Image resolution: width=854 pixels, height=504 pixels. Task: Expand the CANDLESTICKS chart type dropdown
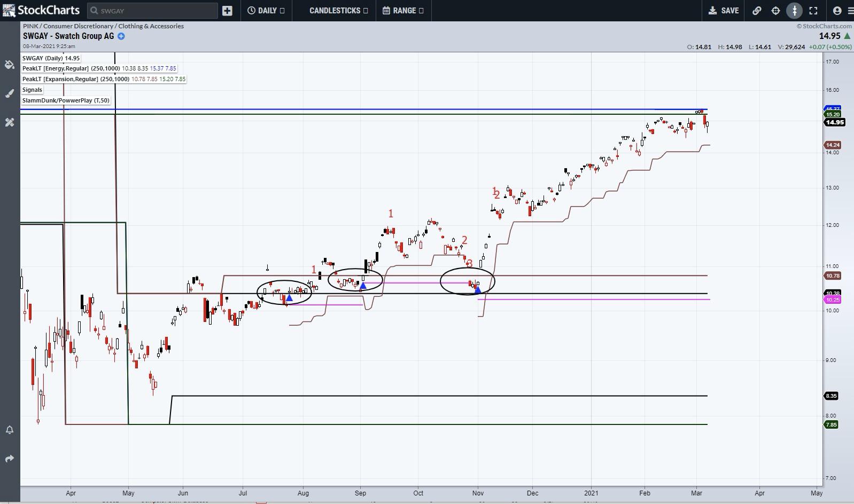[338, 11]
